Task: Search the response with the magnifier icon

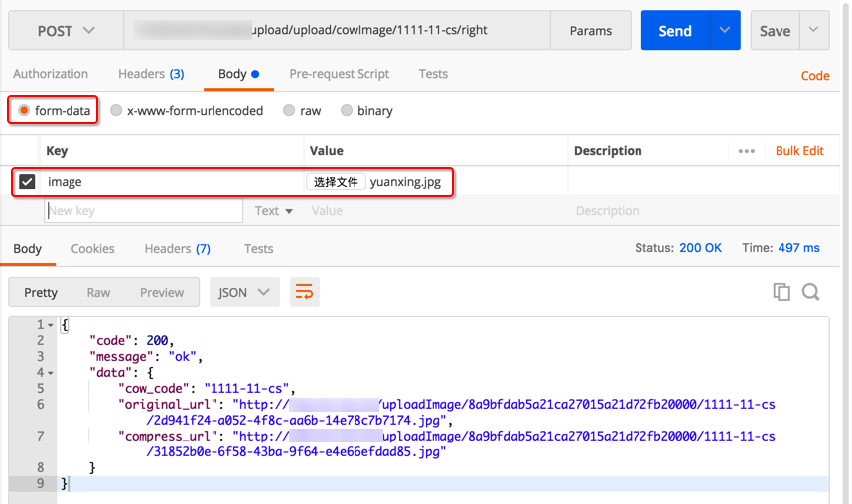Action: tap(811, 292)
